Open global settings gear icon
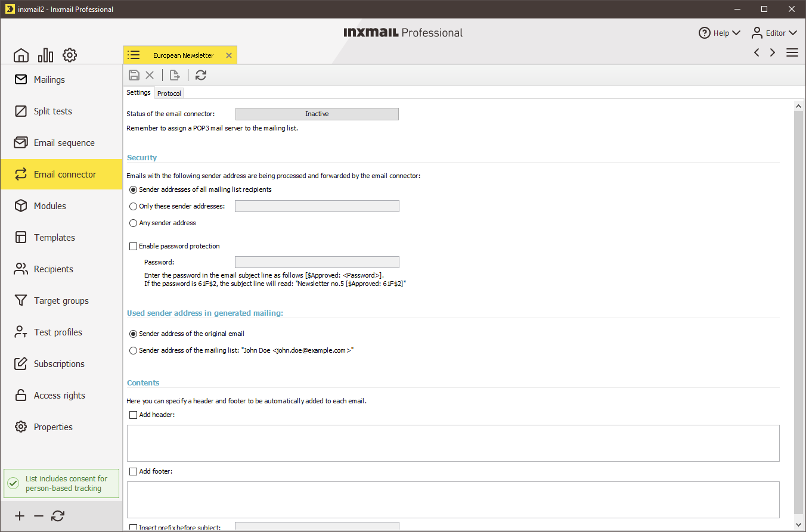Viewport: 806px width, 532px height. 70,55
